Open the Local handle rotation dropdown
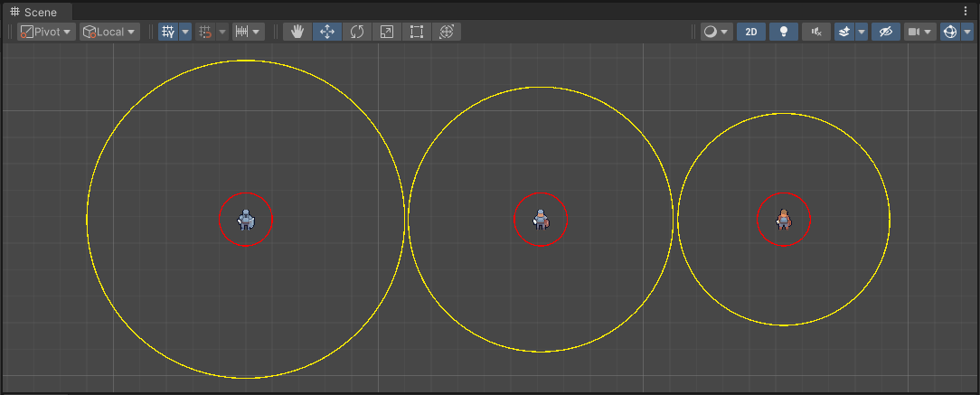 tap(109, 32)
